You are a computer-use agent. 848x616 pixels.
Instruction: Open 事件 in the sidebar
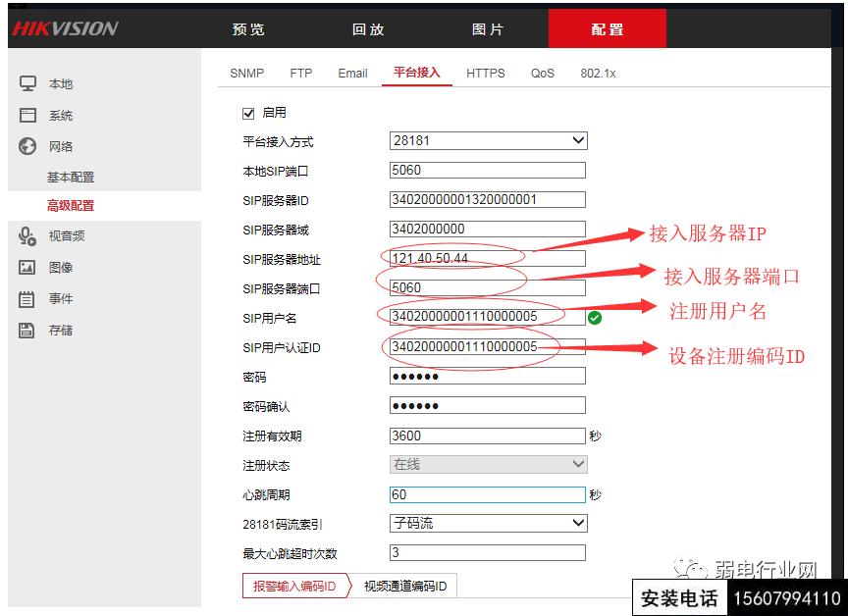click(x=61, y=299)
